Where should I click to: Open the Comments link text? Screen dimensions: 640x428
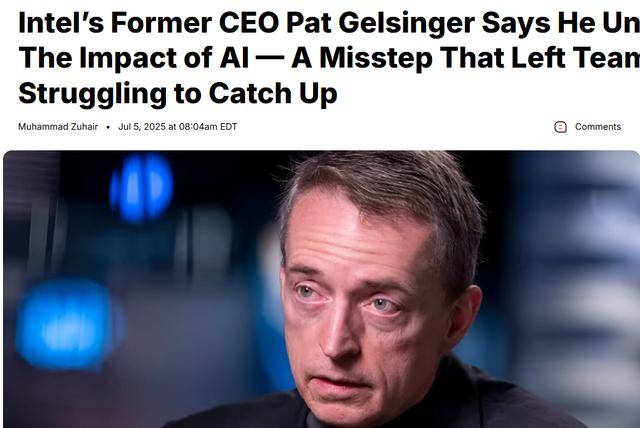tap(598, 127)
